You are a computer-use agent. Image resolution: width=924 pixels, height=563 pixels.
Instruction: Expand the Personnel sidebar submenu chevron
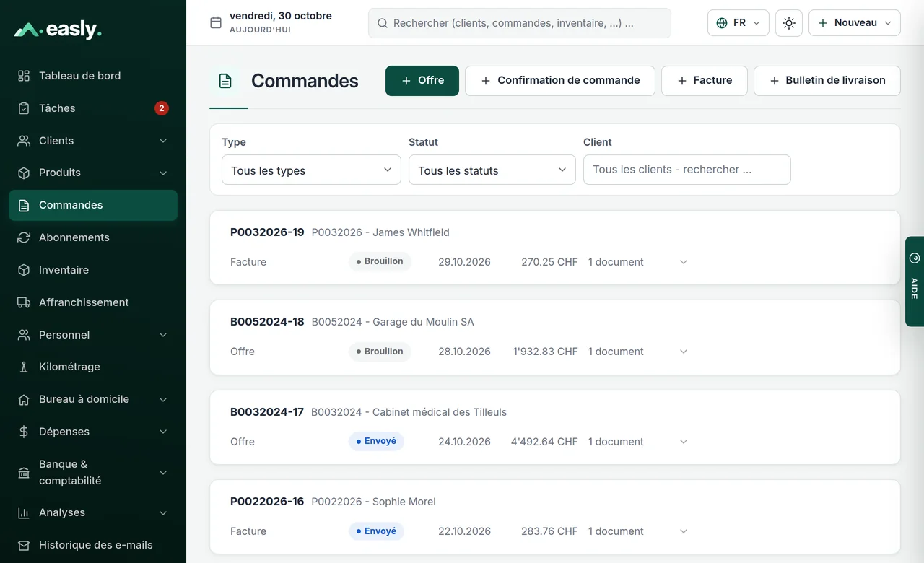pos(163,335)
